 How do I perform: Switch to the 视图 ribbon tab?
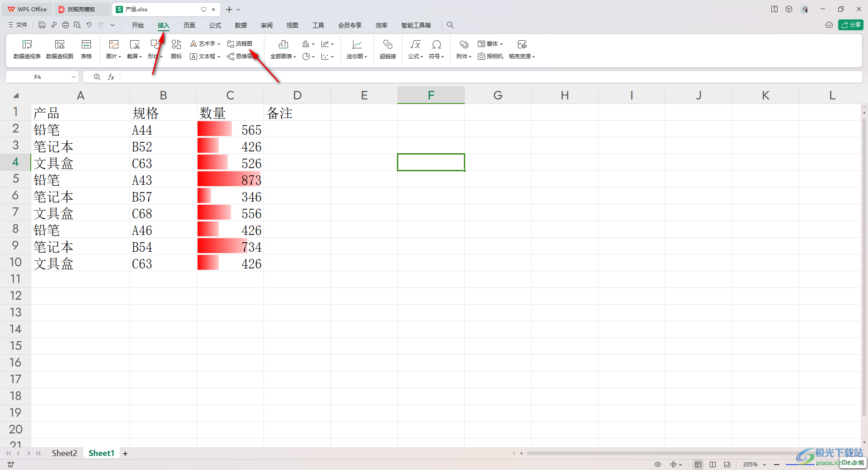292,25
